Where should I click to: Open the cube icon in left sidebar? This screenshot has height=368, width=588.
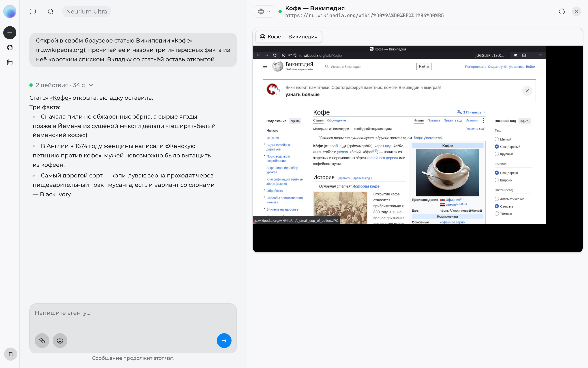tap(10, 47)
